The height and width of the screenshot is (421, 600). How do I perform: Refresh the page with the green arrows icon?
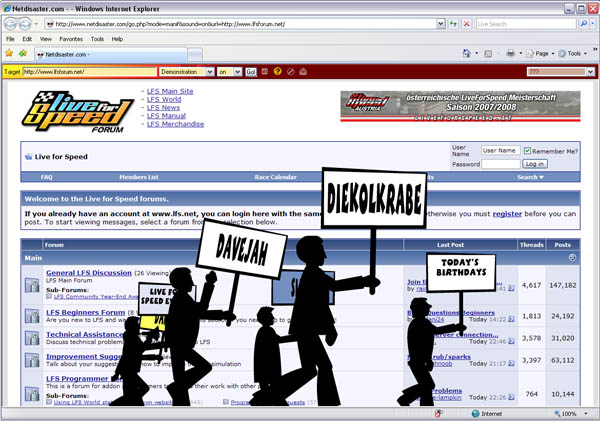(x=453, y=24)
